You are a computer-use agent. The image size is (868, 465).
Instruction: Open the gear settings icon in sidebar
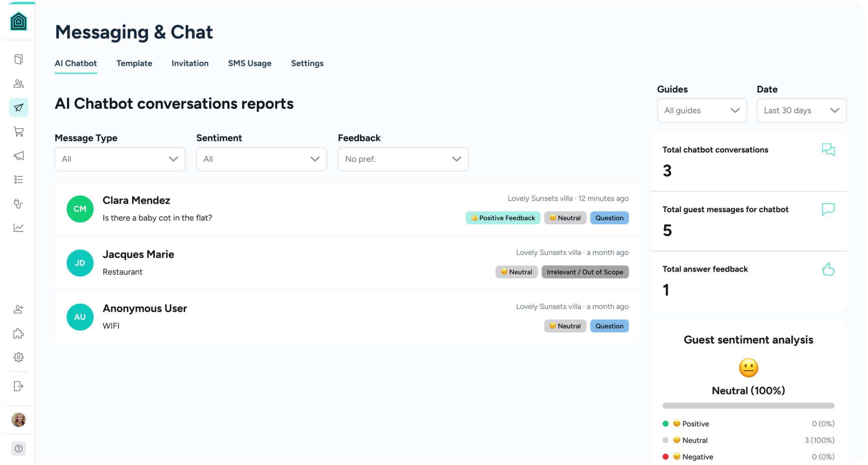pos(18,358)
